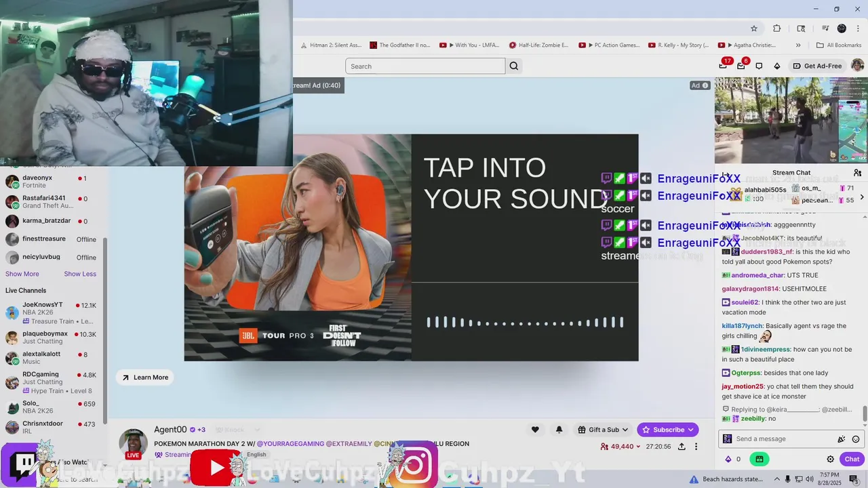Open the media controls icon in the browser toolbar

pyautogui.click(x=825, y=28)
